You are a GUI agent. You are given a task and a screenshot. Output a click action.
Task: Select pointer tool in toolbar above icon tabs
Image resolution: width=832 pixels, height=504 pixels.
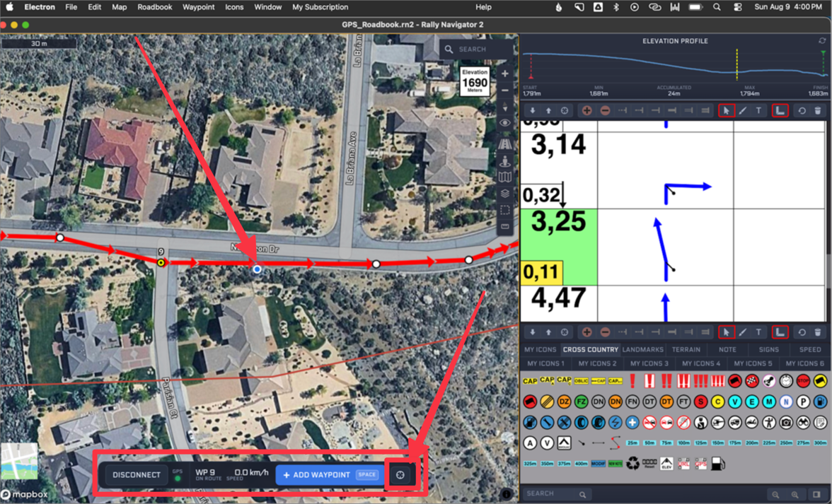(727, 332)
